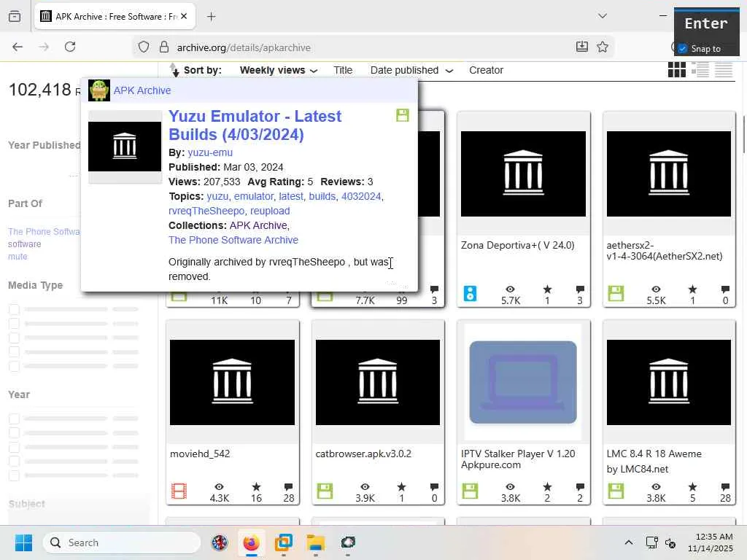Click the install page download icon in address bar

pos(581,47)
